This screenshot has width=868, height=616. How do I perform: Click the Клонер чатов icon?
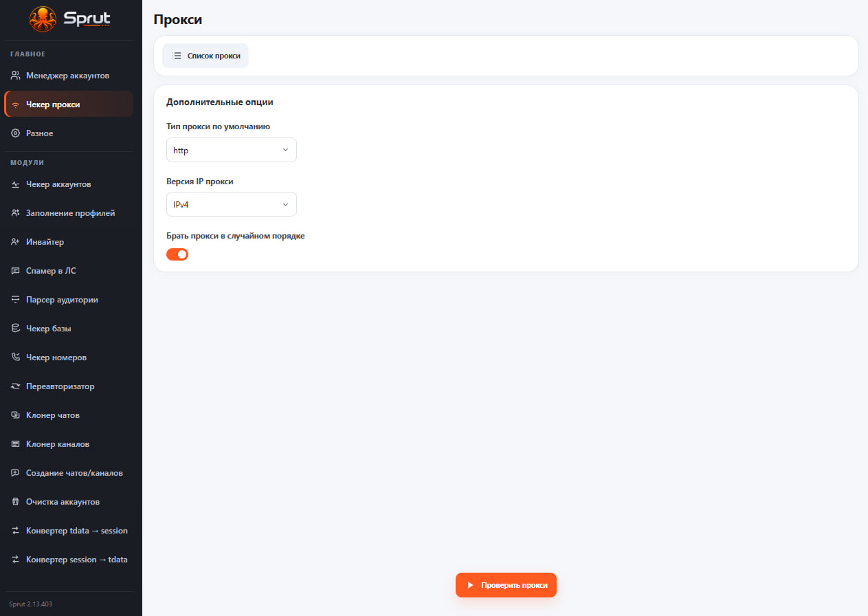(15, 415)
